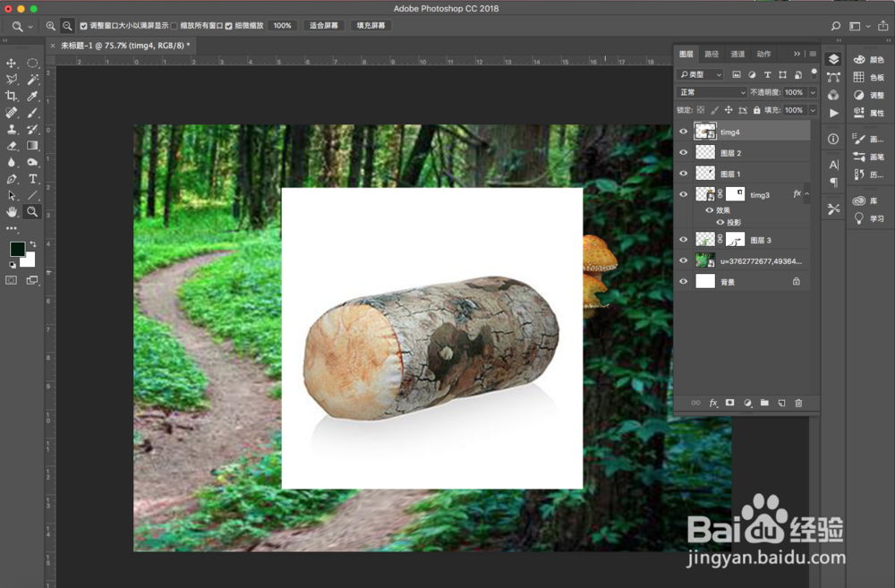This screenshot has width=895, height=588.
Task: Select the History Brush tool
Action: coord(32,130)
